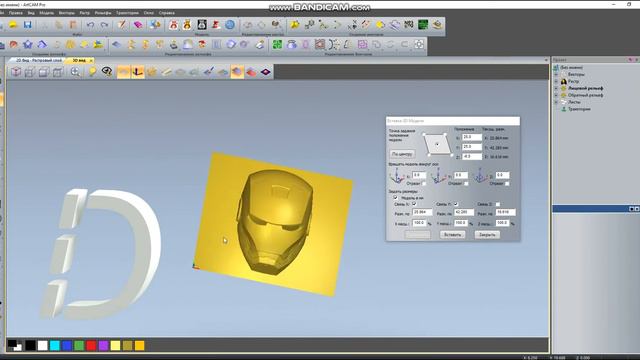Click the red layered relief icon in 3D view toolbar

click(x=251, y=72)
